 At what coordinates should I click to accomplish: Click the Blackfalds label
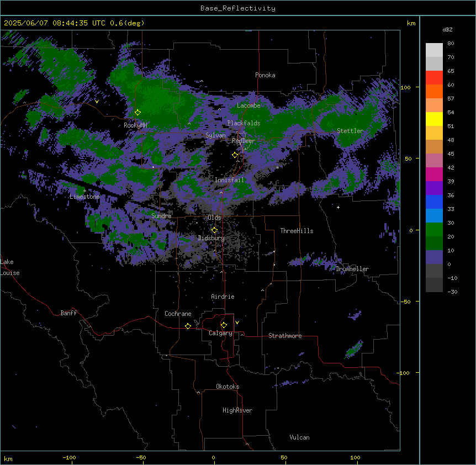(x=244, y=123)
